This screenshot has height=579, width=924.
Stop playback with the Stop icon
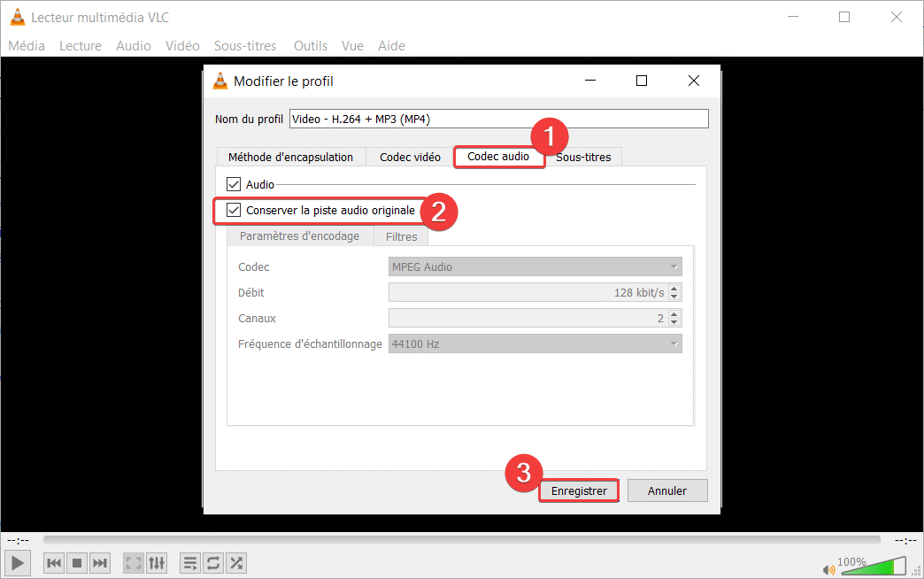pyautogui.click(x=76, y=562)
